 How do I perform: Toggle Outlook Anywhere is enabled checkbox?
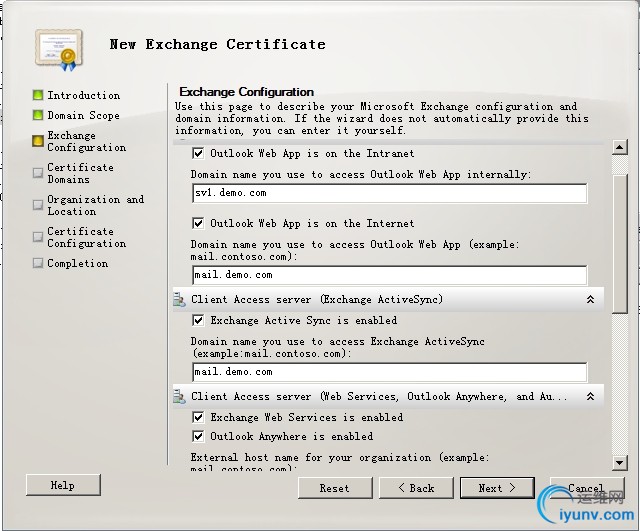pos(198,436)
